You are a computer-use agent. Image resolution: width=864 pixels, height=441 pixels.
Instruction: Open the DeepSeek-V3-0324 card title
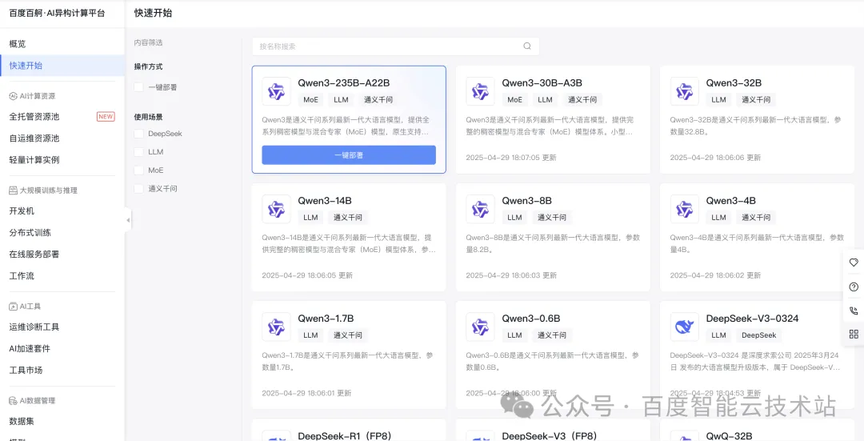752,319
